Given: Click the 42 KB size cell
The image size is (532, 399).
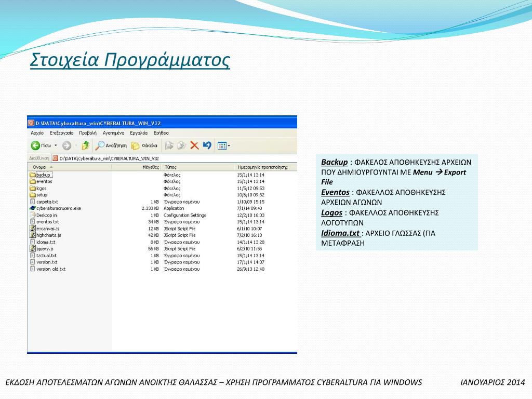Looking at the screenshot, I should 153,235.
